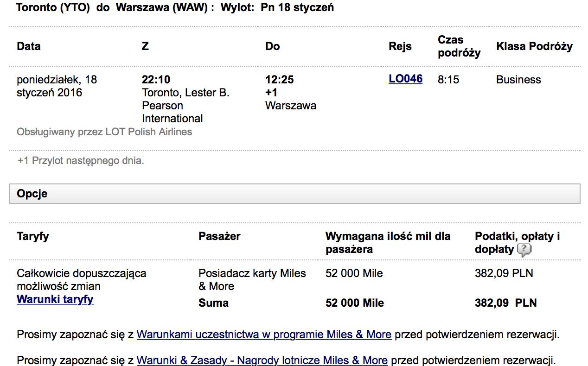Click the Data column header

coord(29,46)
